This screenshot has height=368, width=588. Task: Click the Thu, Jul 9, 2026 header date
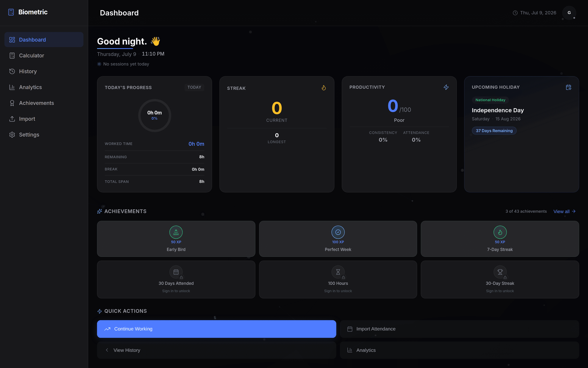click(x=538, y=13)
